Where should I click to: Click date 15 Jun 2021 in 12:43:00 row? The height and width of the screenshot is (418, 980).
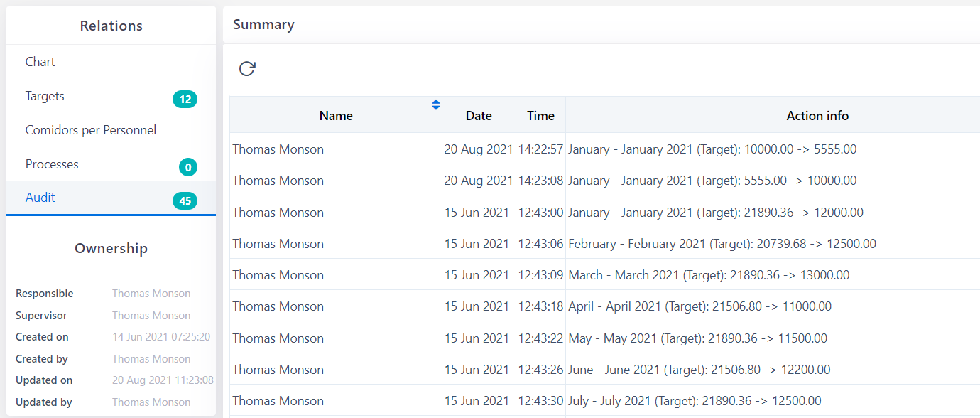coord(477,213)
